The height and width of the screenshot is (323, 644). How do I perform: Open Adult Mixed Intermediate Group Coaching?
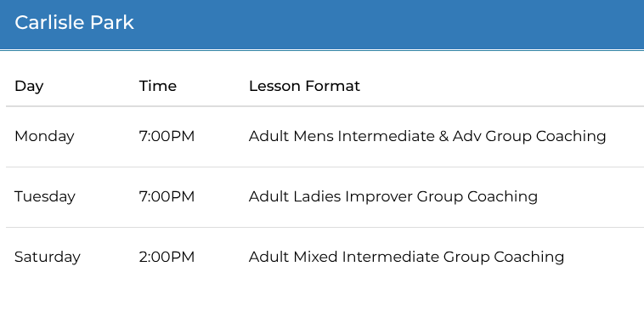[x=406, y=258]
